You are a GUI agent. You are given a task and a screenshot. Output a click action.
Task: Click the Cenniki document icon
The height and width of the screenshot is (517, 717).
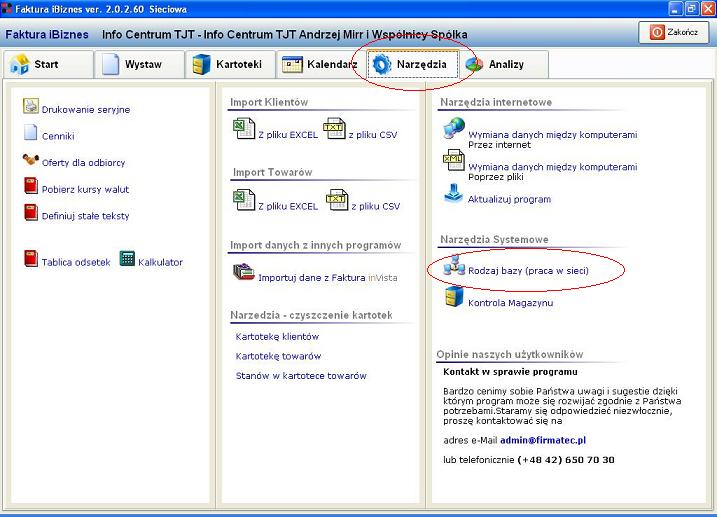pos(31,132)
